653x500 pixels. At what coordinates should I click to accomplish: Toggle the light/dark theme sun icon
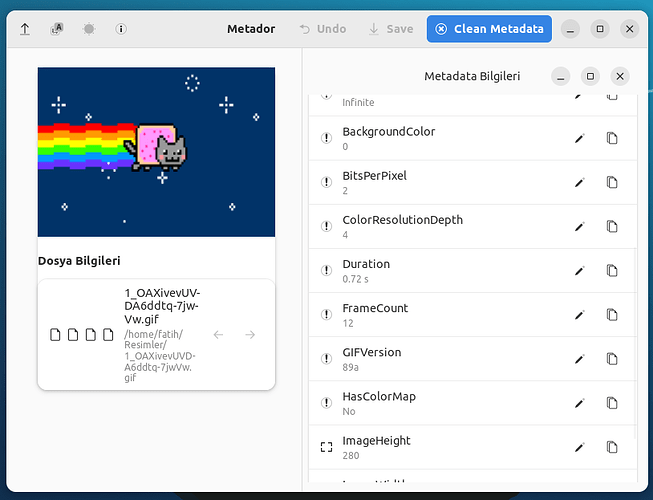[88, 29]
